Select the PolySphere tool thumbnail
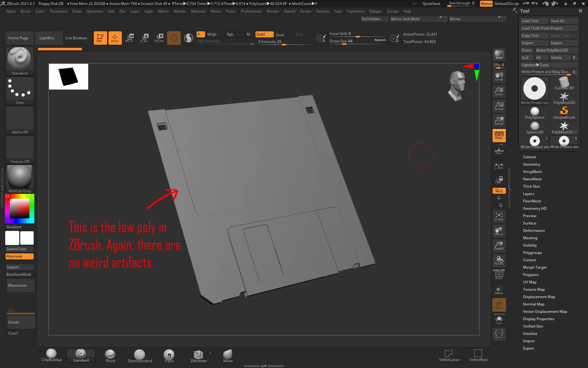588x368 pixels. 534,113
